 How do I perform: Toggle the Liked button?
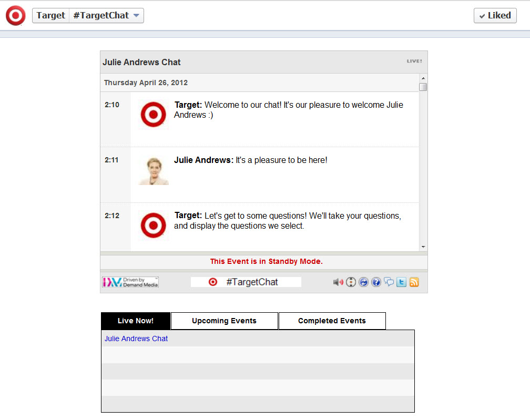(495, 16)
